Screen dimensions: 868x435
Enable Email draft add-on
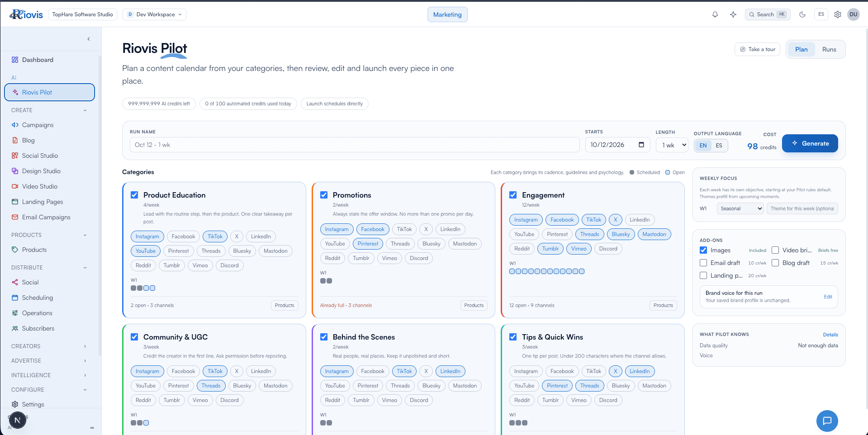pyautogui.click(x=703, y=263)
